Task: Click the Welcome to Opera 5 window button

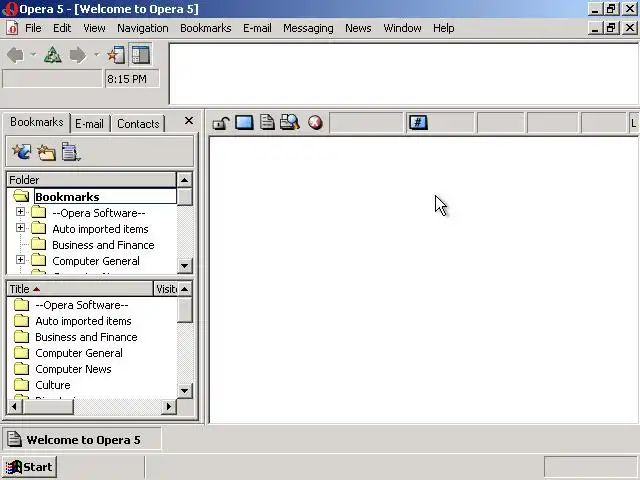Action: [x=82, y=439]
